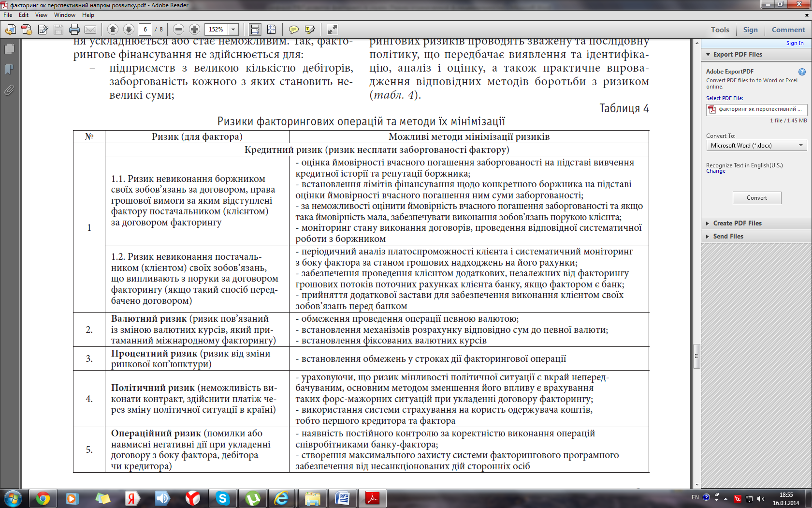Image resolution: width=812 pixels, height=508 pixels.
Task: Click the volume speaker tray icon
Action: (761, 498)
